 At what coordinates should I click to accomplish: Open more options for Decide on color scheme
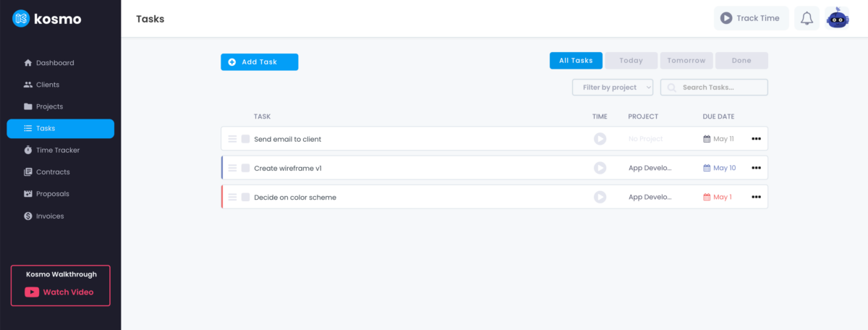pyautogui.click(x=756, y=197)
